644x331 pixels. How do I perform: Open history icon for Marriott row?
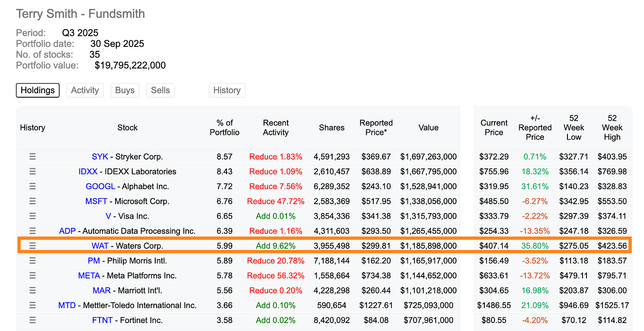point(32,290)
